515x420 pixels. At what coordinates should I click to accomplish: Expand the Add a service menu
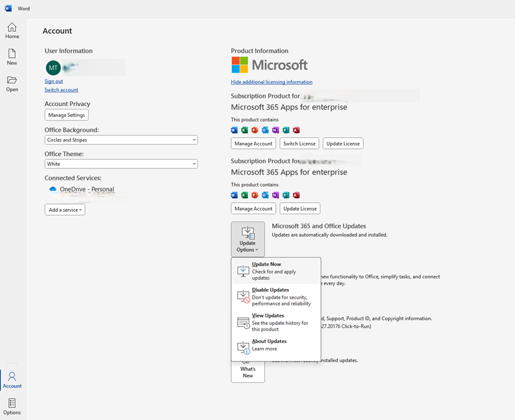(x=65, y=210)
